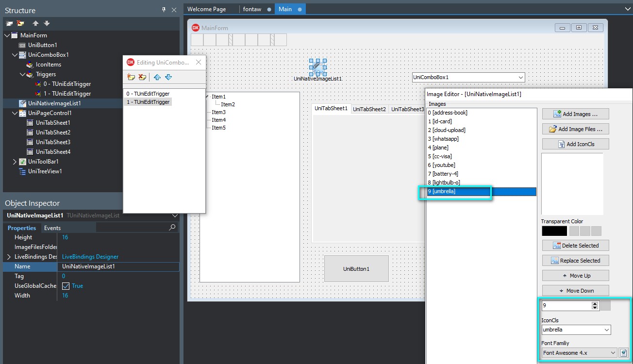Click the Delete Selected button
Screen dimensions: 633x364
coord(575,246)
